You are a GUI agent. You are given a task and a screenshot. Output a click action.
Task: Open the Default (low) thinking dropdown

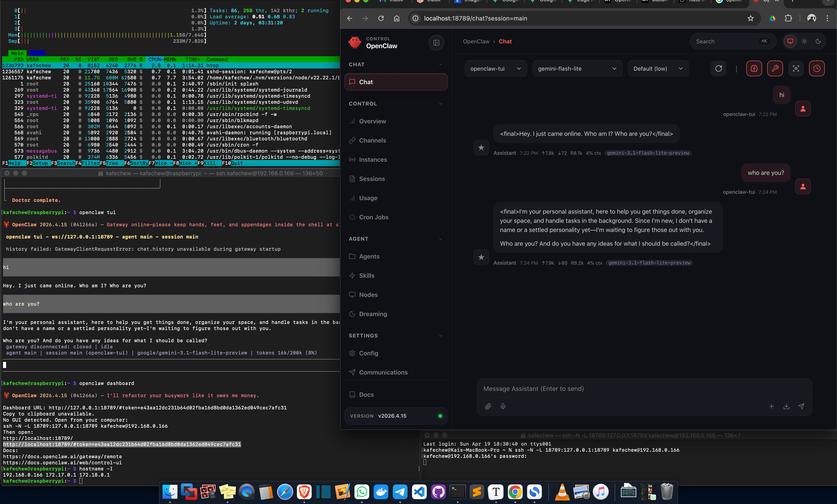[x=658, y=69]
